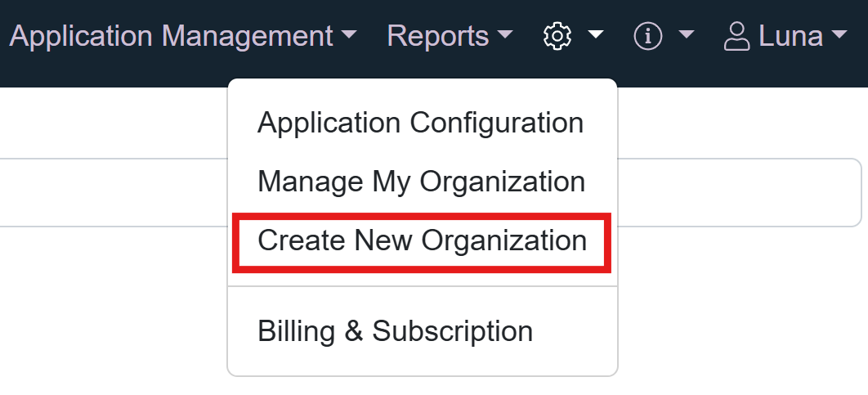Viewport: 868px width, 395px height.
Task: Expand the info menu caret
Action: [687, 36]
